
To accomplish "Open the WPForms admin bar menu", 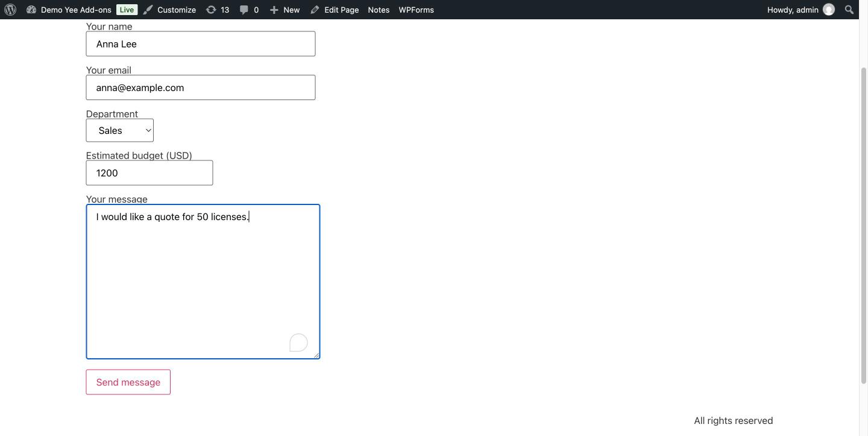I will [x=417, y=10].
